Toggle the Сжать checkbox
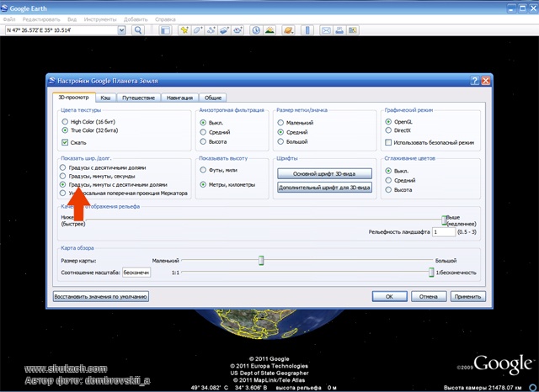 (x=65, y=142)
